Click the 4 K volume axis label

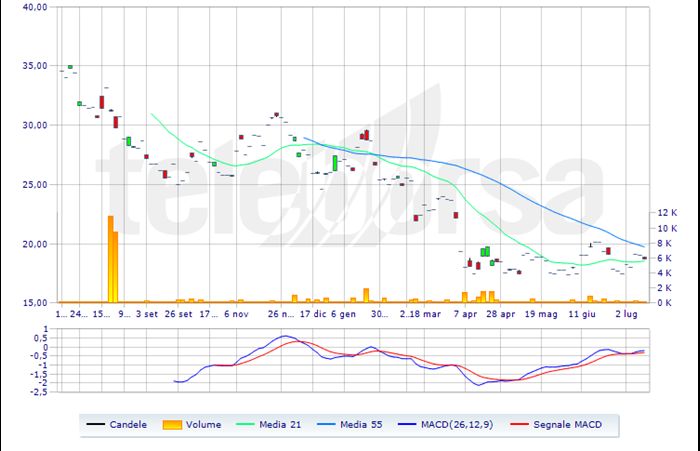[664, 273]
